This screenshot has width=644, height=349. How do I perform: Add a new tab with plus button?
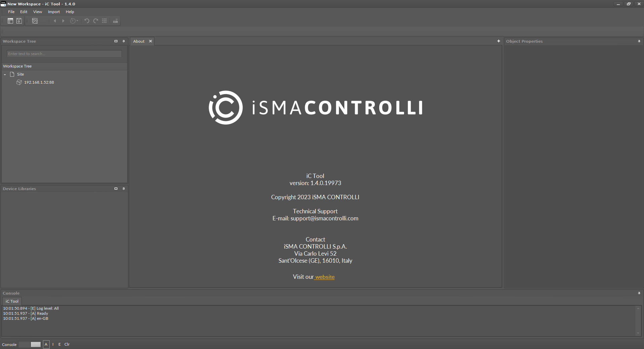point(498,41)
